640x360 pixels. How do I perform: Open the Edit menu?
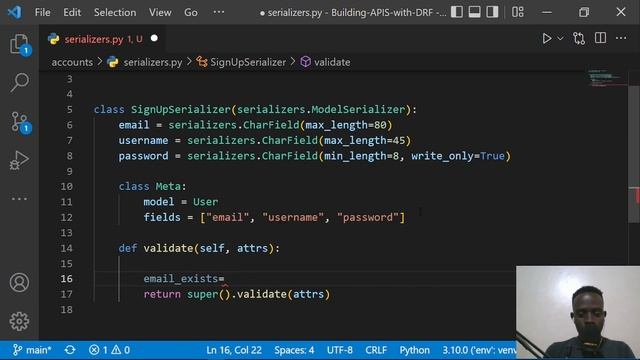point(72,13)
